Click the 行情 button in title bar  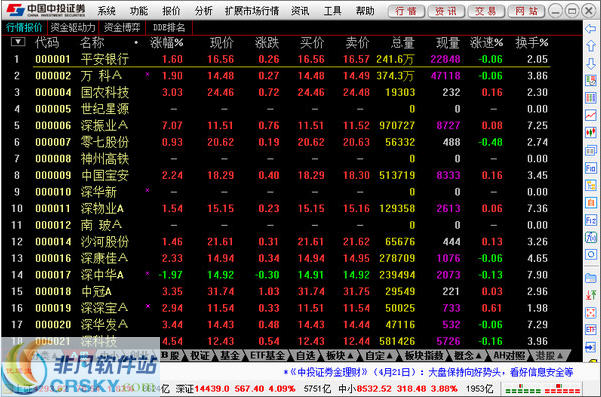(x=406, y=11)
